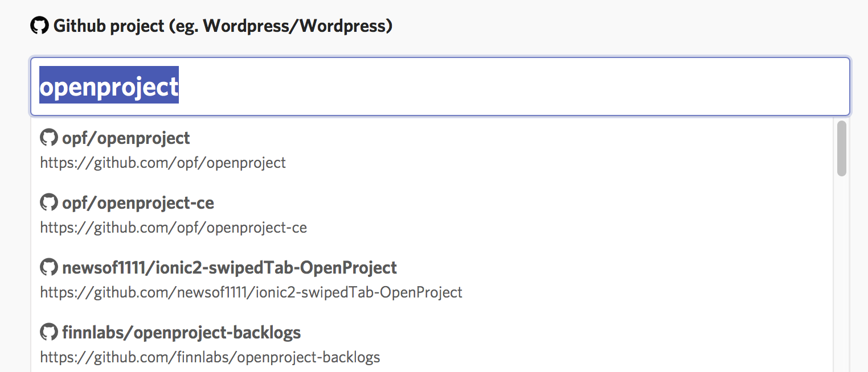868x372 pixels.
Task: Click the finnlabs/openproject-backlogs URL text
Action: (210, 358)
